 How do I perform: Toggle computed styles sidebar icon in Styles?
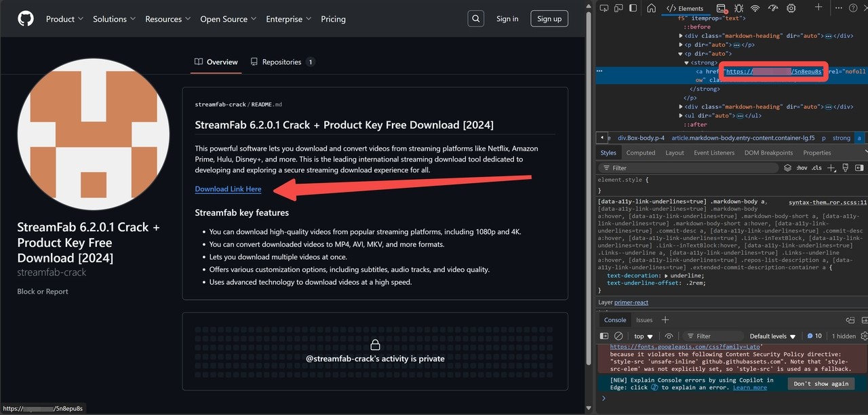859,167
